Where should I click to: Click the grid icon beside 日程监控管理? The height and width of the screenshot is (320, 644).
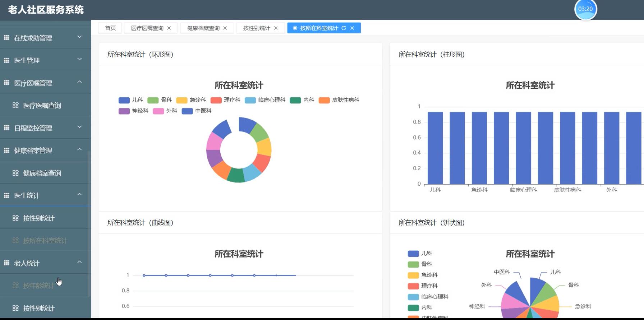point(6,128)
